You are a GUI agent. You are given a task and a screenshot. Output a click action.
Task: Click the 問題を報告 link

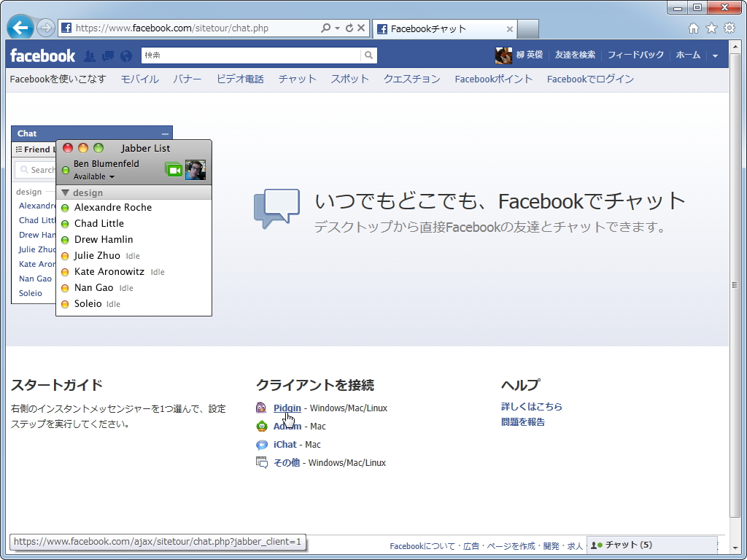[525, 421]
